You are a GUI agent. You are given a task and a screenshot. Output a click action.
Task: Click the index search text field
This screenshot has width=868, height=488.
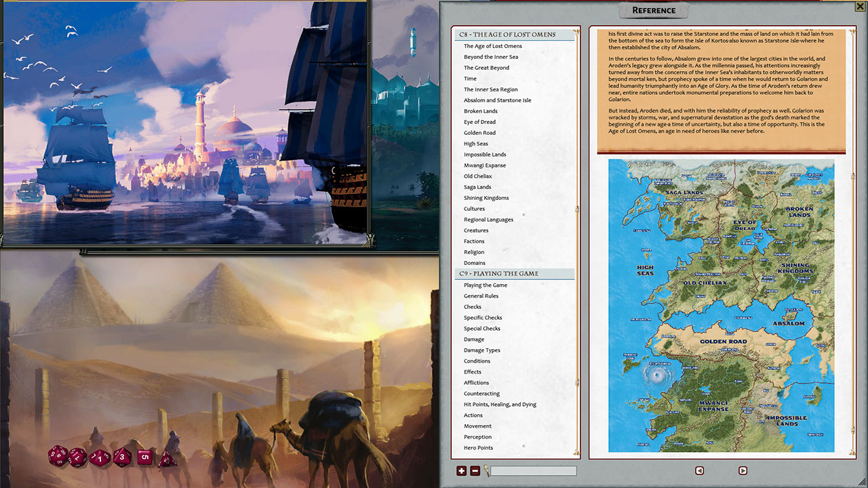(534, 470)
